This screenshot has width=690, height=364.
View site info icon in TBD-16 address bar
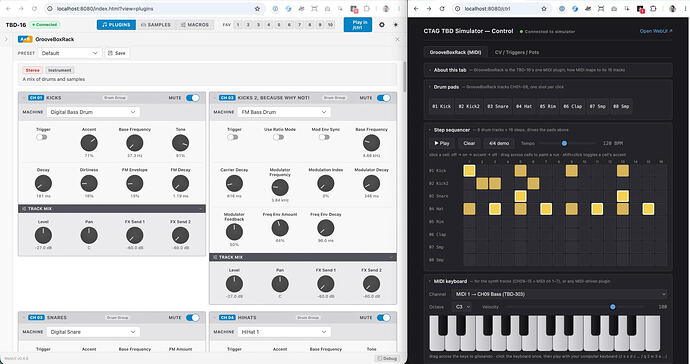point(50,8)
